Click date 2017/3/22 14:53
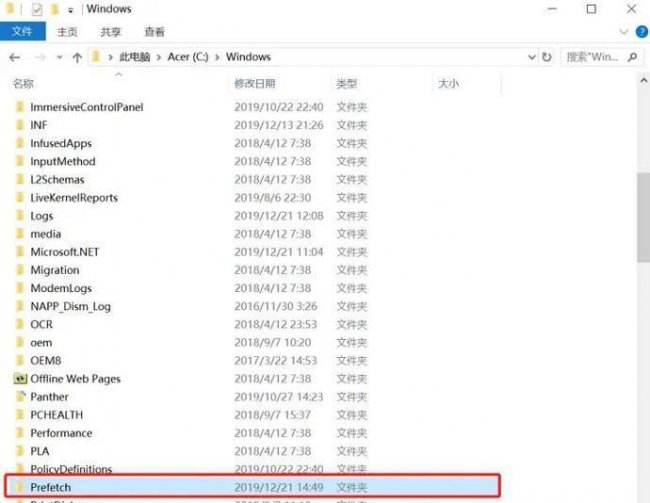Screen dimensions: 650x503 [276, 360]
